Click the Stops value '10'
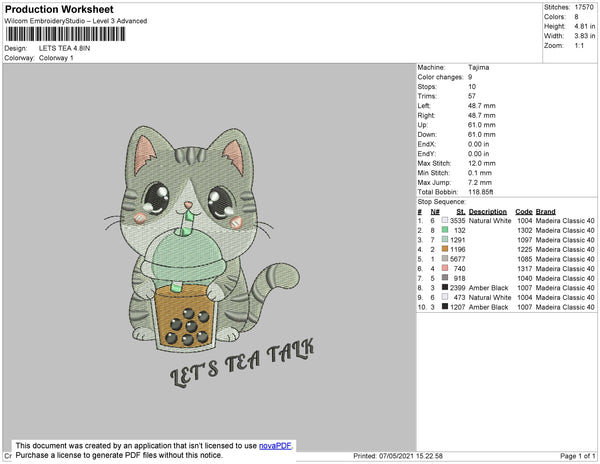 point(472,86)
